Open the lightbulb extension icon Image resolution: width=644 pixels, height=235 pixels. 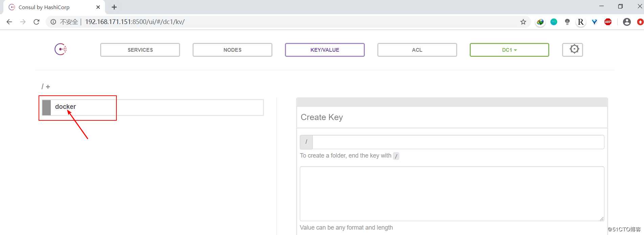(568, 22)
